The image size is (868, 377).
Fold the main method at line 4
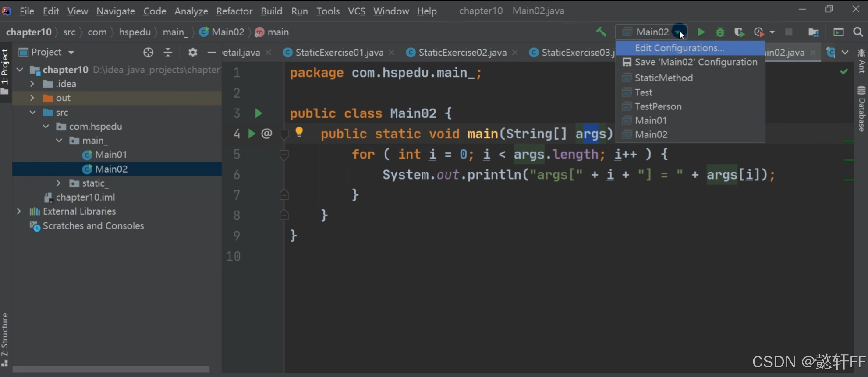284,134
